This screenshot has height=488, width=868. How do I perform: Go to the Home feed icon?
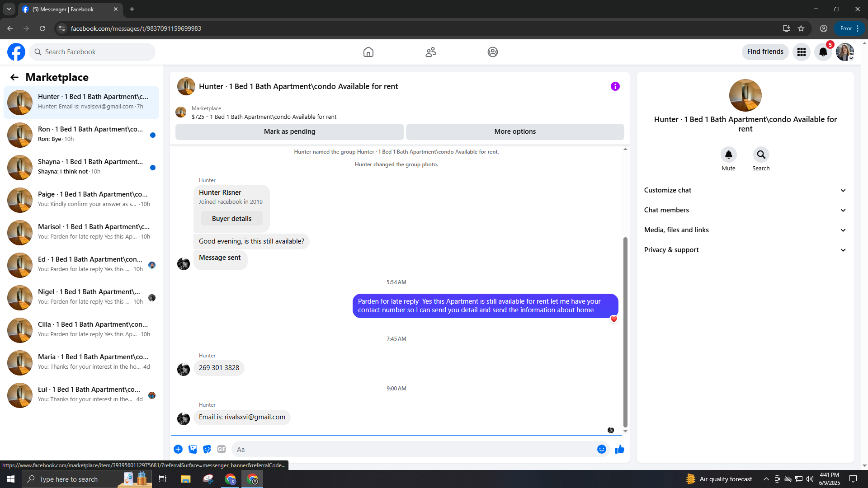(368, 52)
